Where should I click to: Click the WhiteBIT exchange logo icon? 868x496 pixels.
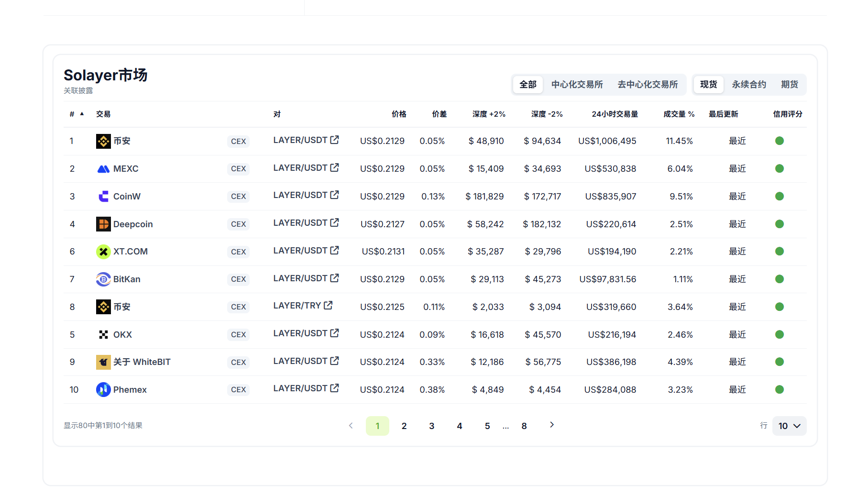coord(103,362)
